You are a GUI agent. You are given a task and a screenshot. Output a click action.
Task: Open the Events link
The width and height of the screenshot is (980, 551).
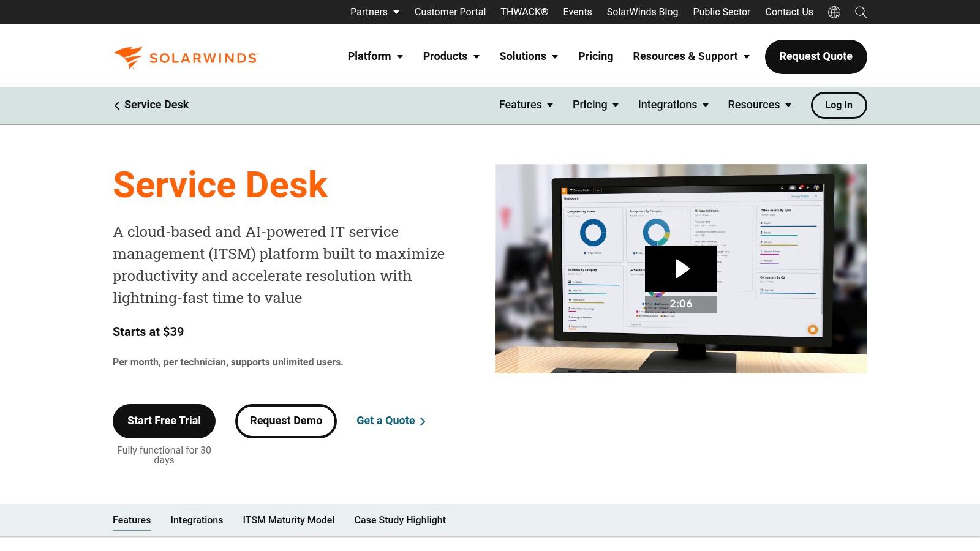(578, 12)
